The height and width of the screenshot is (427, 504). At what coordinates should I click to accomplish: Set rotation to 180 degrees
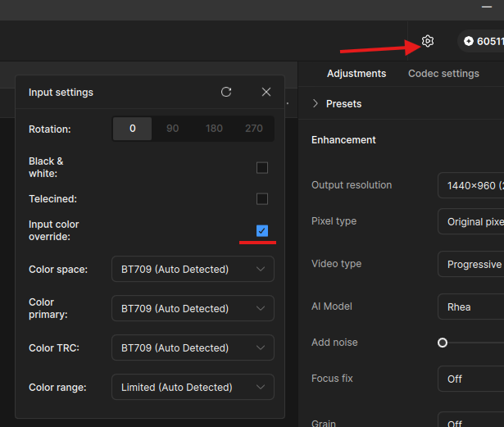[x=214, y=129]
